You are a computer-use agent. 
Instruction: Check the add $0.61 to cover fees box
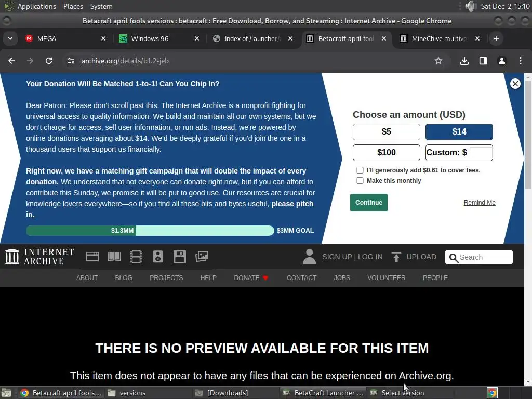pos(360,170)
